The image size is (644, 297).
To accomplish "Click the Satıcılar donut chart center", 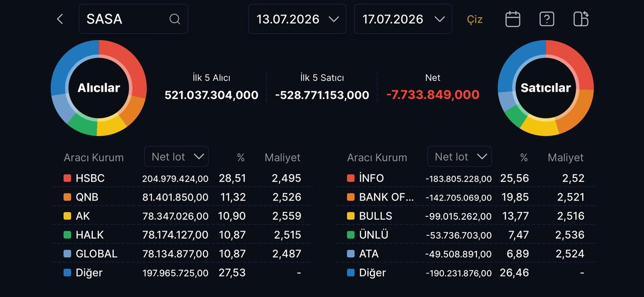I will pos(546,88).
